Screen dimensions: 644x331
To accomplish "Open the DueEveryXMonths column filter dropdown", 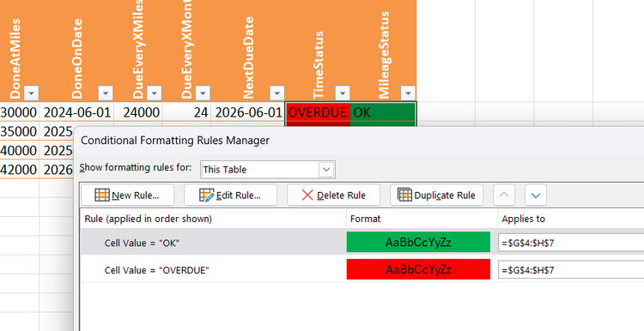I will pyautogui.click(x=203, y=93).
